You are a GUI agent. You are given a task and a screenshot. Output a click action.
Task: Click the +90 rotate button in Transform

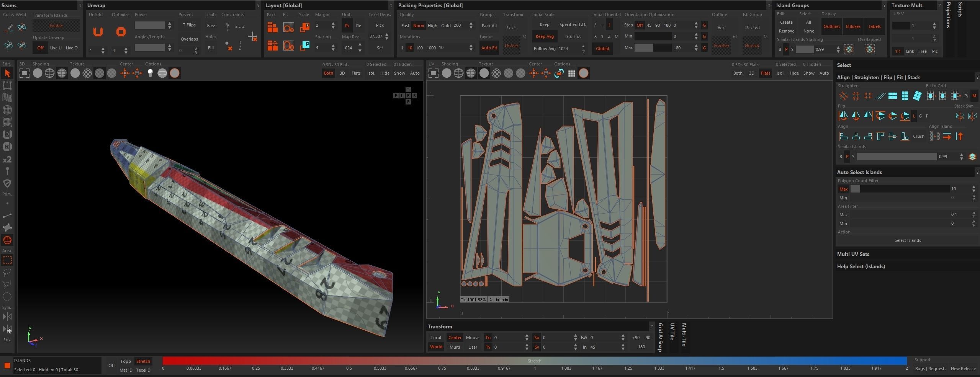pos(636,338)
